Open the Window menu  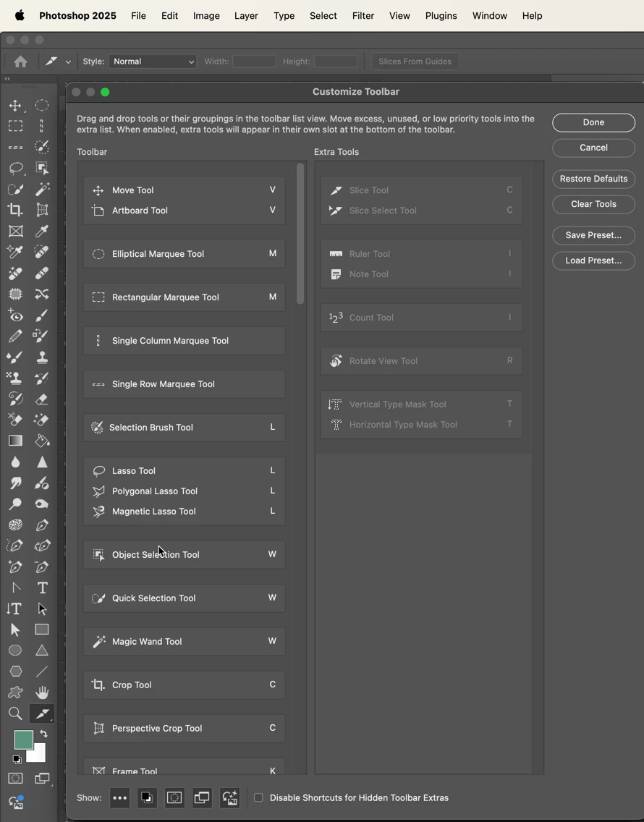(489, 16)
